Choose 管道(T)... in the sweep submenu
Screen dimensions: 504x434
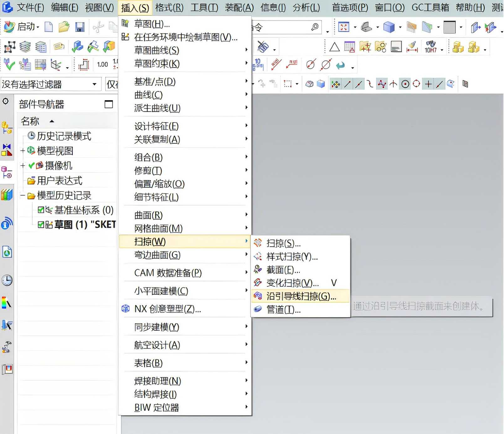point(283,309)
